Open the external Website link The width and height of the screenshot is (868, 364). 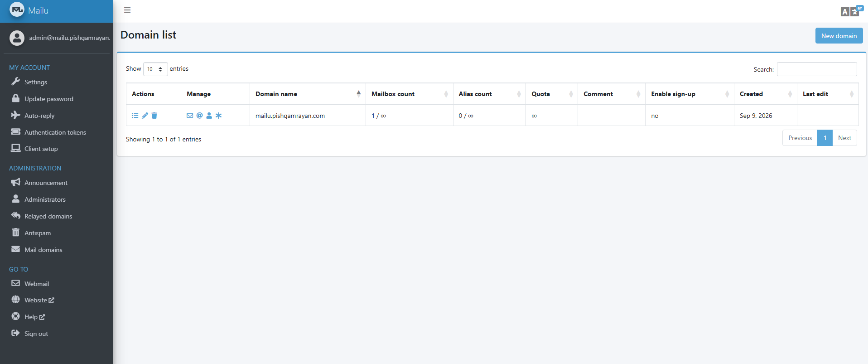(x=57, y=300)
